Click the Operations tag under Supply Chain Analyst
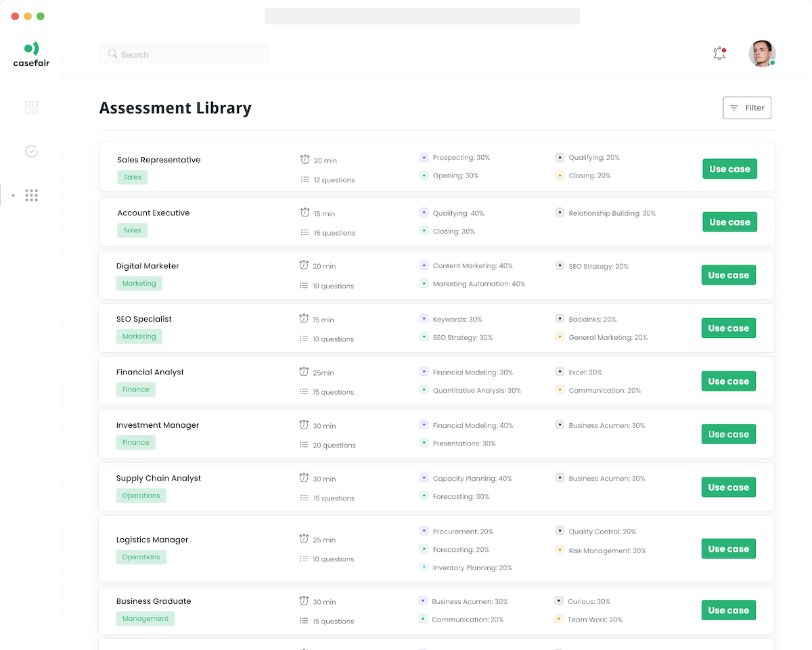The image size is (812, 650). [x=141, y=495]
